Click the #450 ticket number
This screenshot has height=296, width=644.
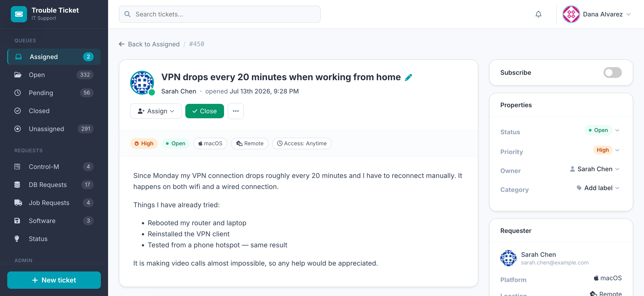197,44
